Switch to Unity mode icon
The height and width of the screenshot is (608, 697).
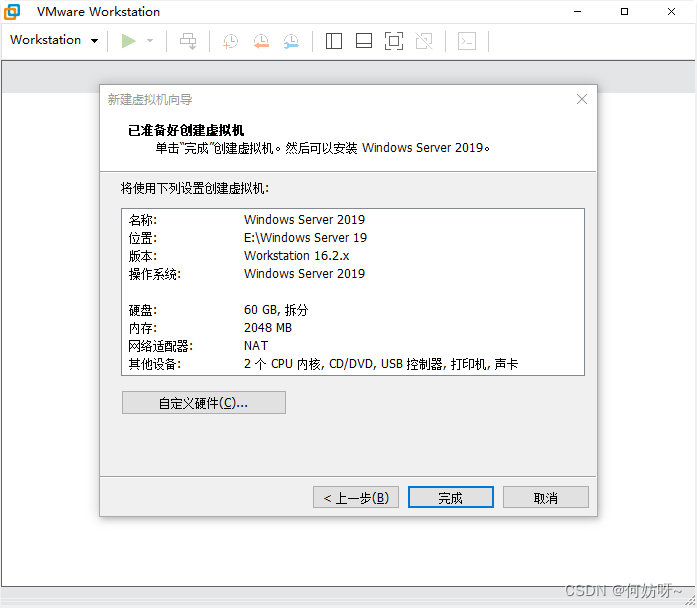tap(424, 41)
